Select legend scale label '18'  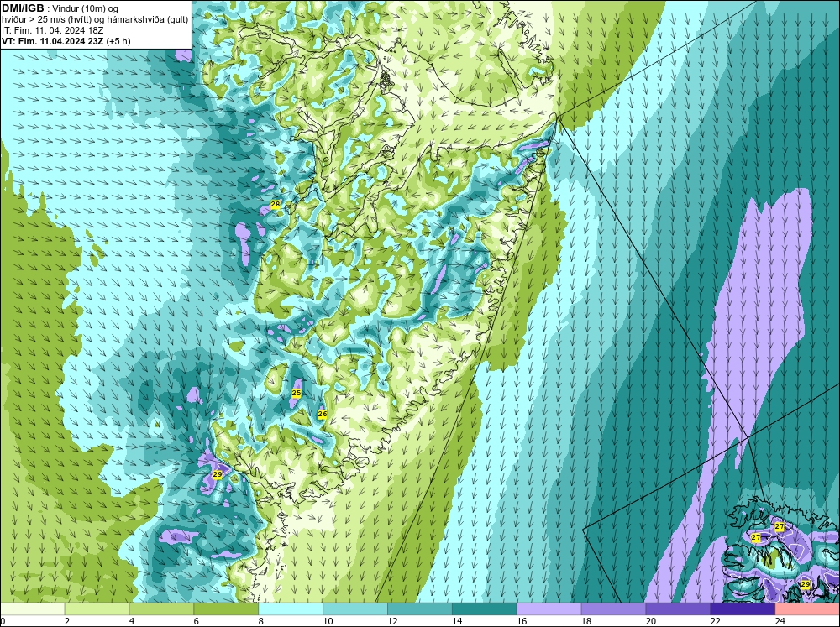coord(586,621)
